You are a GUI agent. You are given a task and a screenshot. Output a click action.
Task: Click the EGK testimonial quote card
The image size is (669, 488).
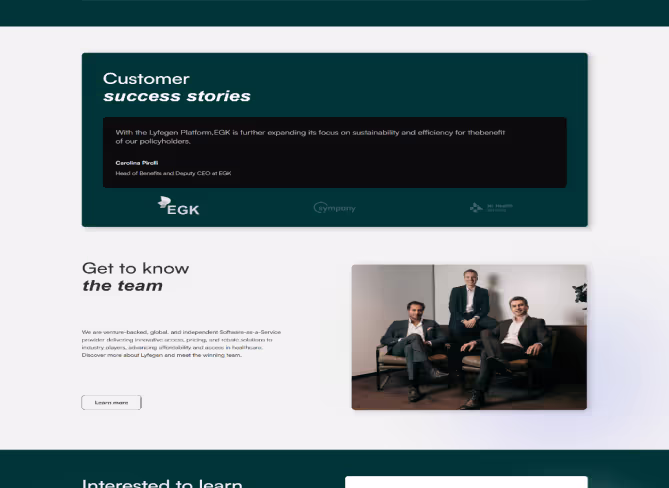(334, 152)
